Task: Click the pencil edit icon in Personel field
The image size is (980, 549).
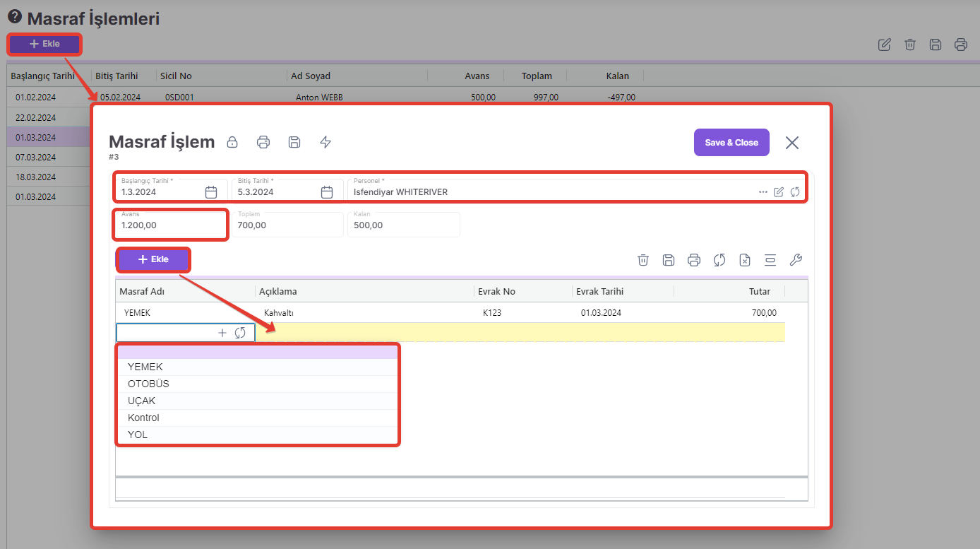Action: (x=779, y=191)
